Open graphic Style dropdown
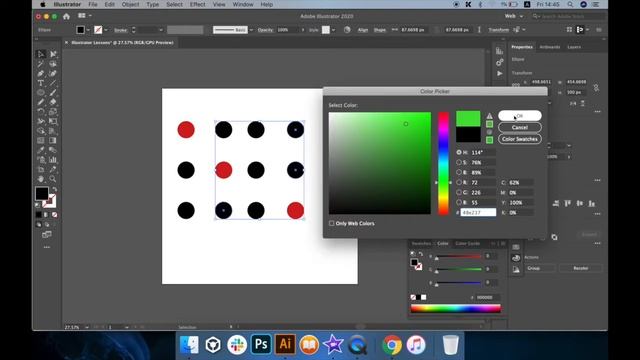This screenshot has width=640, height=360. [x=333, y=30]
